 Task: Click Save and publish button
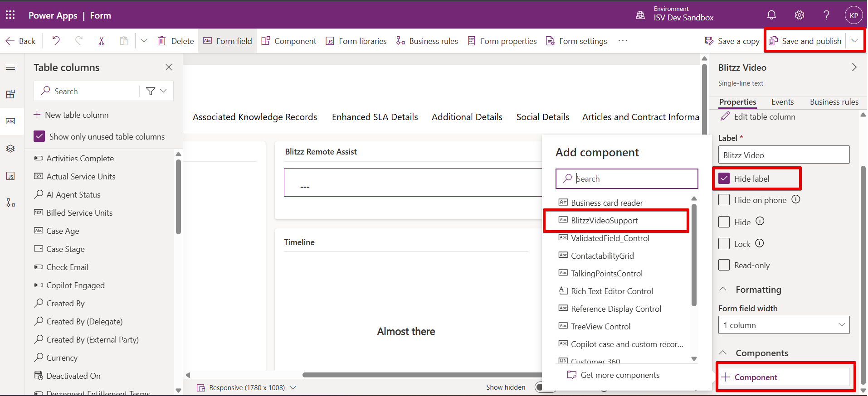[x=805, y=41]
